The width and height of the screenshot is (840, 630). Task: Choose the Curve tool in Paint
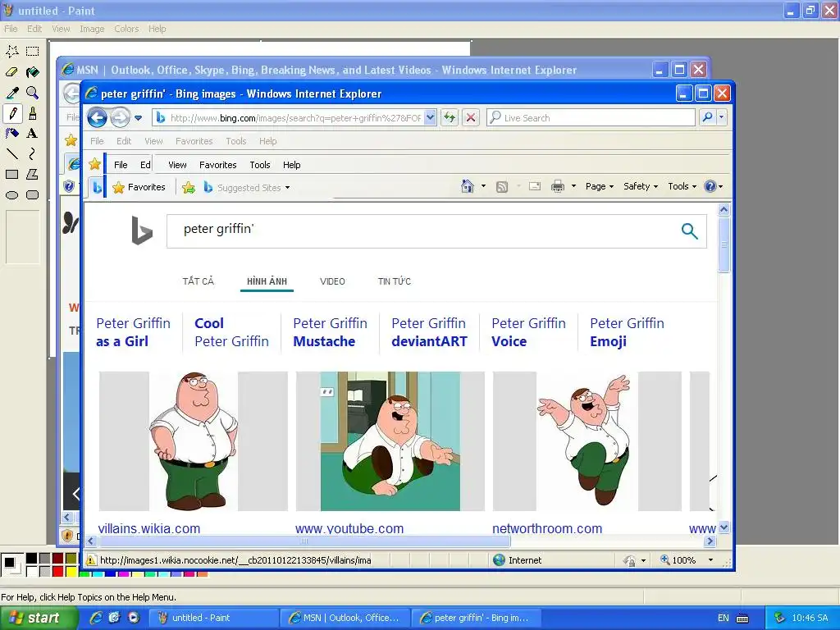coord(33,154)
